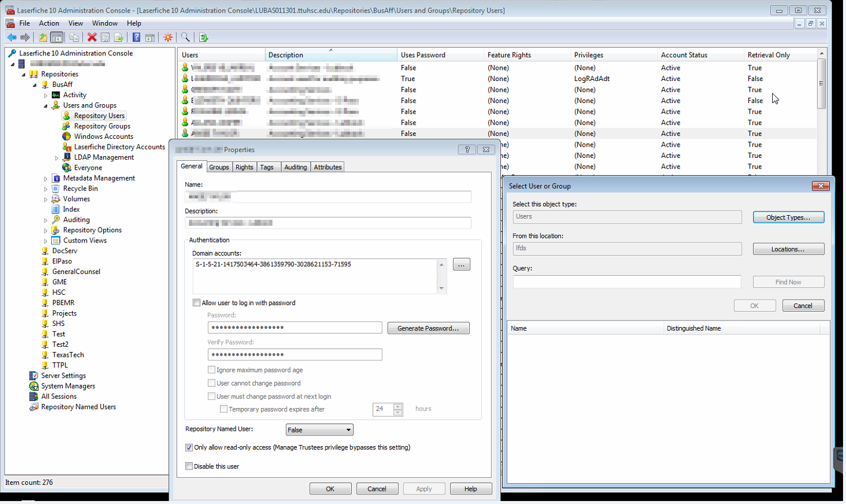Expand the Metadata Management tree node
This screenshot has width=846, height=504.
pyautogui.click(x=45, y=178)
